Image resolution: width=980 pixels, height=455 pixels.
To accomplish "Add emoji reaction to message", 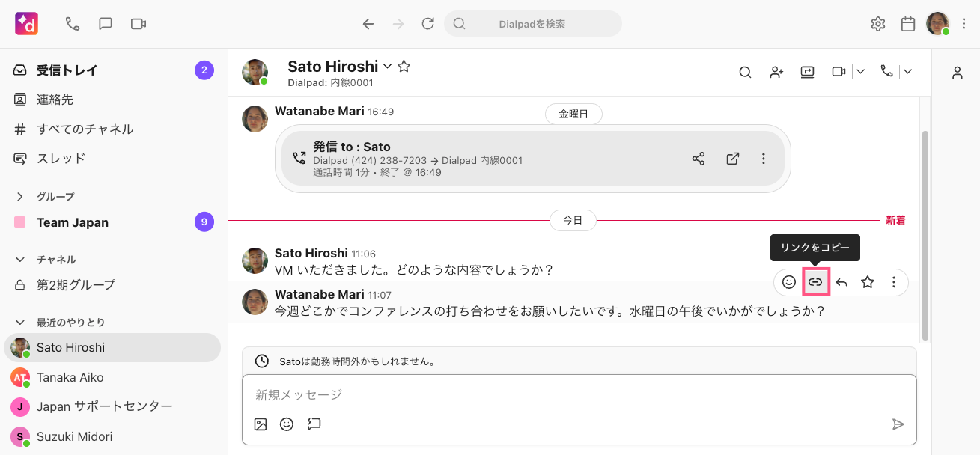I will coord(789,282).
